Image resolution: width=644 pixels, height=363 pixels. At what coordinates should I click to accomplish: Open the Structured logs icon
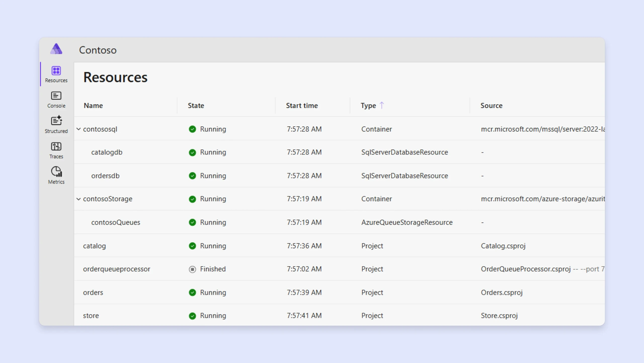tap(56, 121)
